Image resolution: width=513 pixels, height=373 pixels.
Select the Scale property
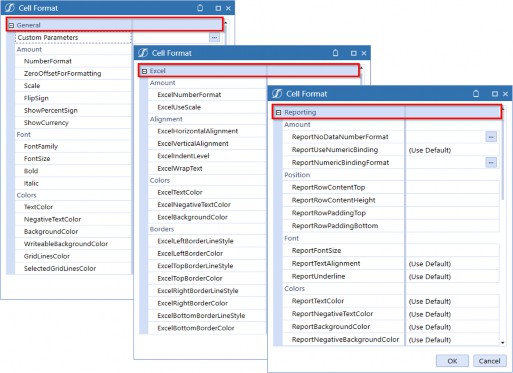point(32,86)
